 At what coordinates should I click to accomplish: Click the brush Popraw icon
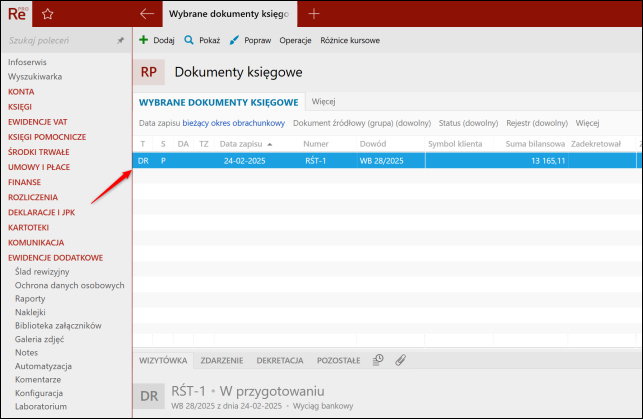pos(234,40)
